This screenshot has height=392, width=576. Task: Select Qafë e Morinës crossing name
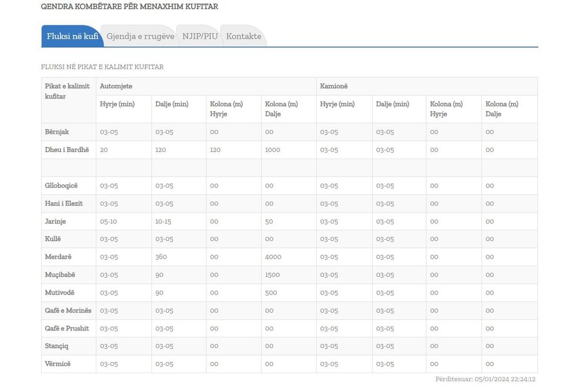pos(68,310)
